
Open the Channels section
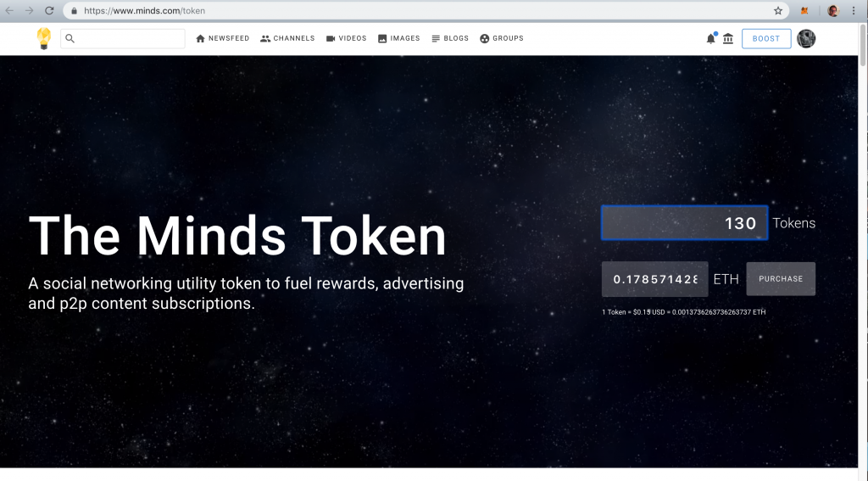click(287, 38)
